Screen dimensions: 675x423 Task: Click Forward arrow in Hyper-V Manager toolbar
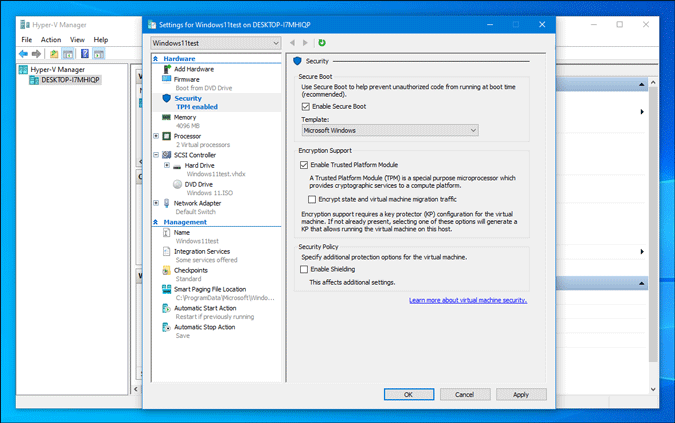(x=37, y=54)
